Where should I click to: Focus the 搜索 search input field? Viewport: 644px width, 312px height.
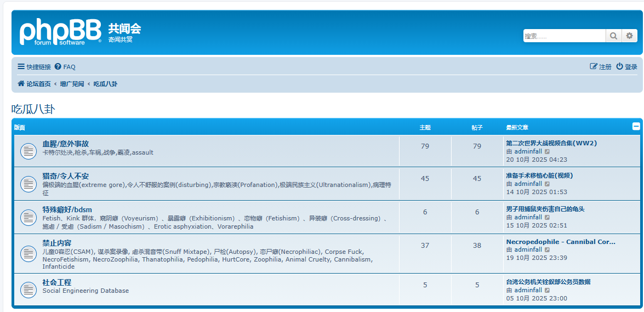pos(563,36)
